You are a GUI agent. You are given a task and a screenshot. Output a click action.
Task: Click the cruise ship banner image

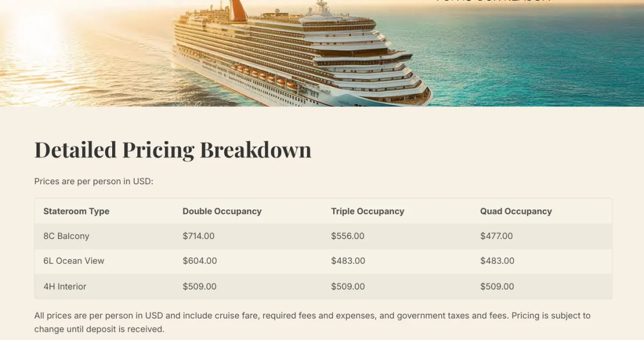[x=322, y=53]
